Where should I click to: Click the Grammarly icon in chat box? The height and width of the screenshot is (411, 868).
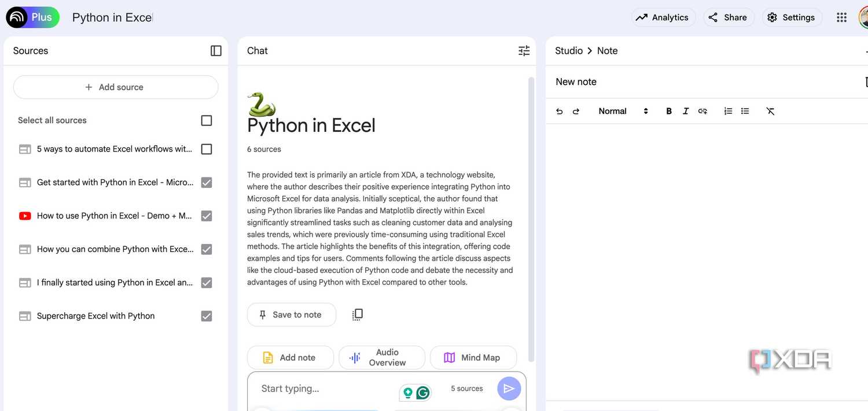point(423,393)
